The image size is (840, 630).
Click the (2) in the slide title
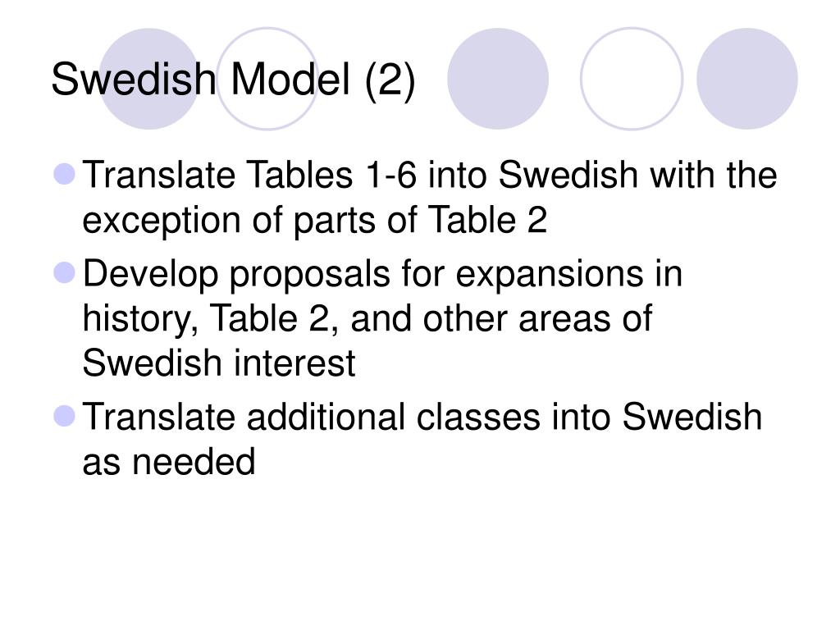[390, 80]
